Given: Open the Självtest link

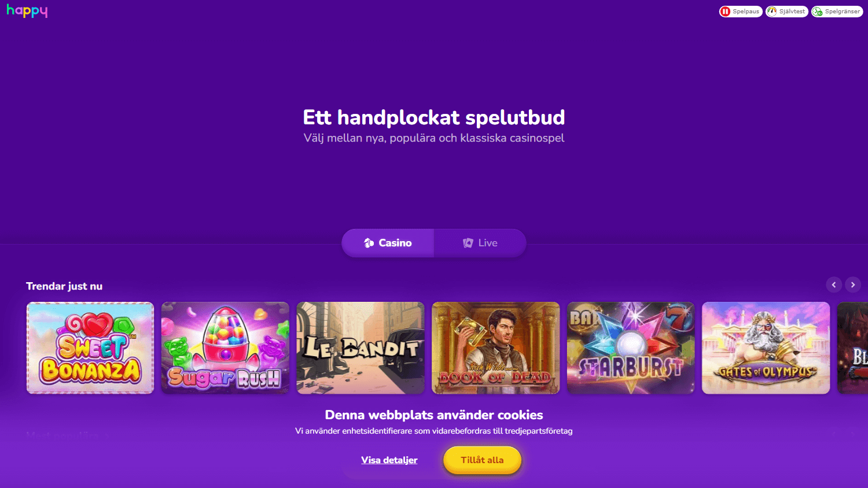Looking at the screenshot, I should (787, 12).
